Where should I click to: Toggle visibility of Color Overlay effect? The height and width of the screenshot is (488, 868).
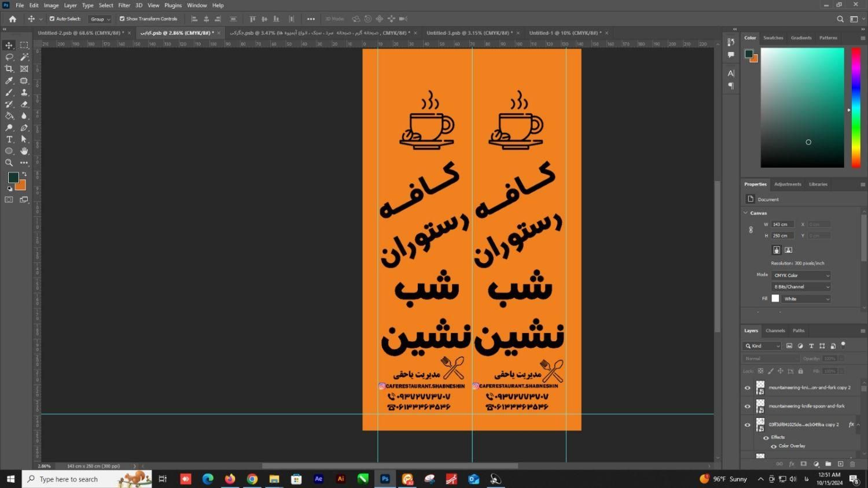click(x=774, y=446)
